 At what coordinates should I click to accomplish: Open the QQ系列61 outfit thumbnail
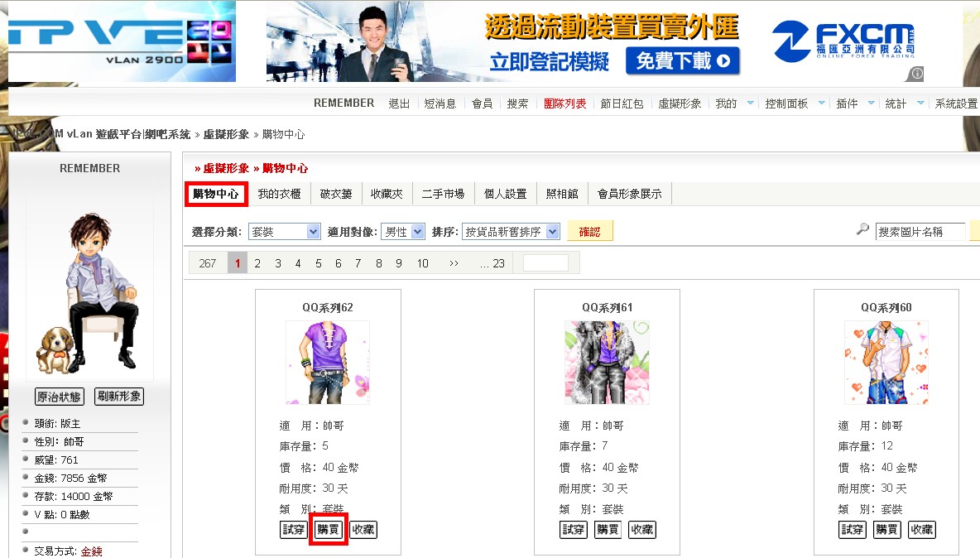tap(607, 363)
